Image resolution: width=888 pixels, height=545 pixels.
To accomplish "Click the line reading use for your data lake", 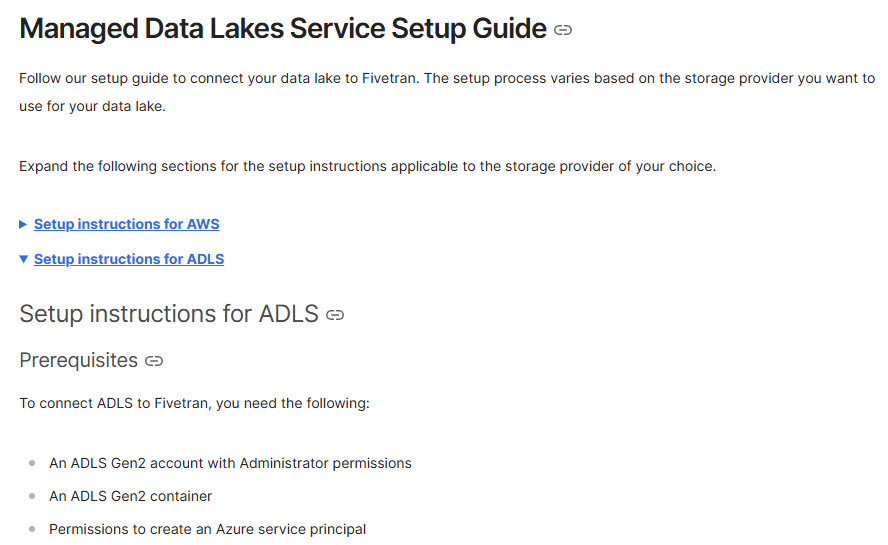I will tap(92, 107).
